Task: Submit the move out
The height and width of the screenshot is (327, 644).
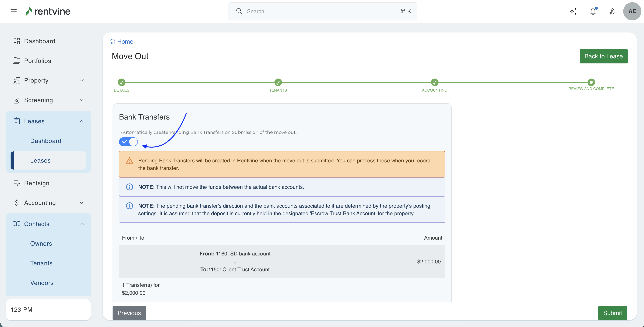Action: coord(612,313)
